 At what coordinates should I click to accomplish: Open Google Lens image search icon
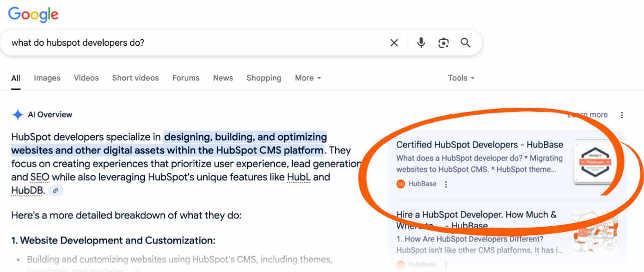pyautogui.click(x=443, y=43)
